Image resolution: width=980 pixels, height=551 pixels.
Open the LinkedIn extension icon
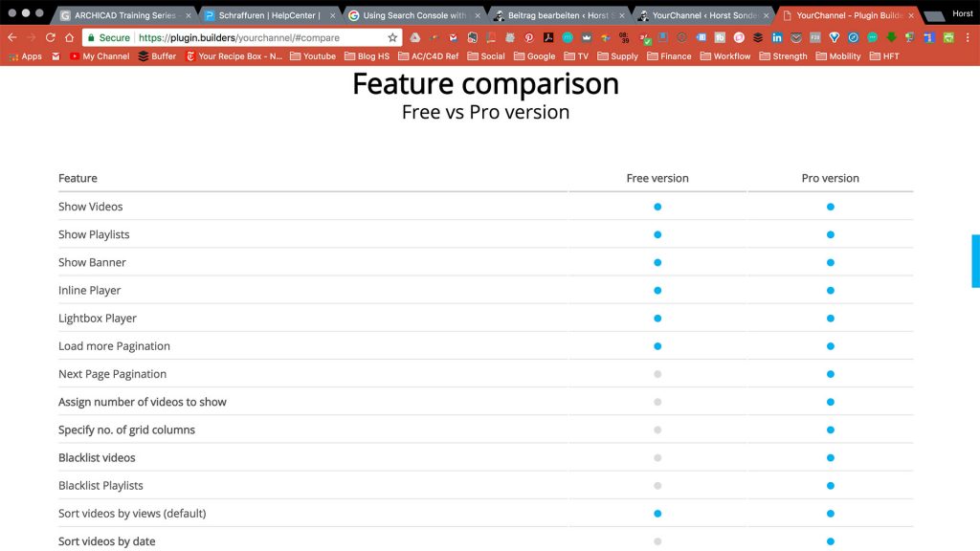click(x=776, y=36)
